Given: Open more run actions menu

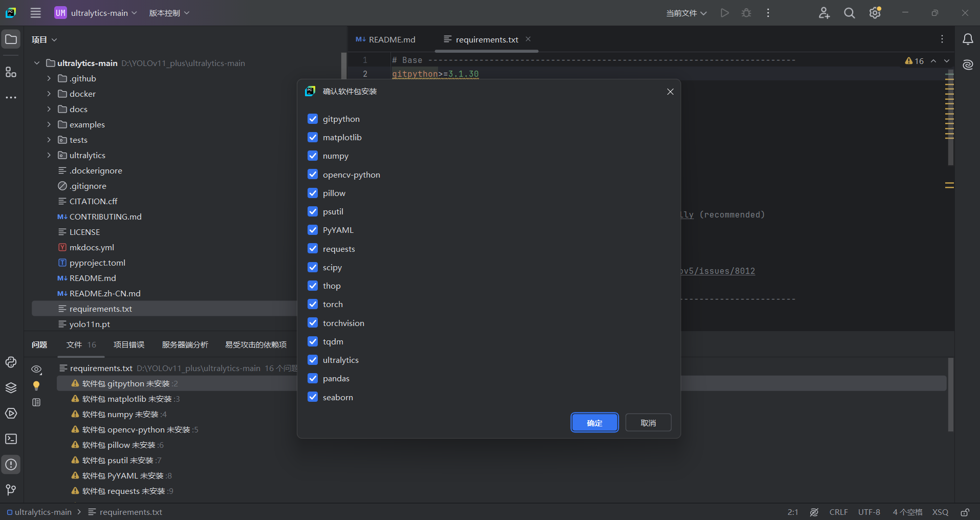Looking at the screenshot, I should pos(768,13).
